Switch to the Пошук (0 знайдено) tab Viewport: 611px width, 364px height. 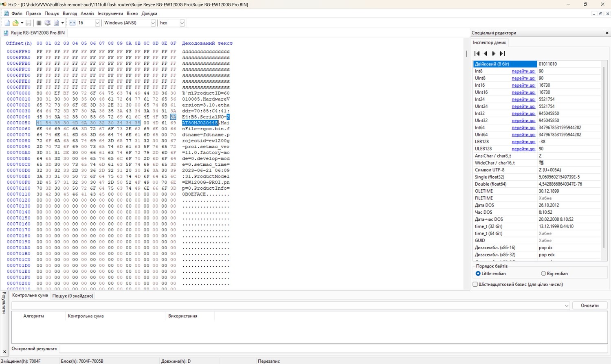pos(73,296)
